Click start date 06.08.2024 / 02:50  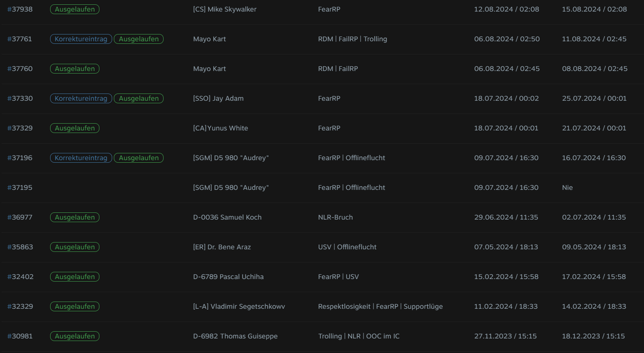click(x=507, y=39)
